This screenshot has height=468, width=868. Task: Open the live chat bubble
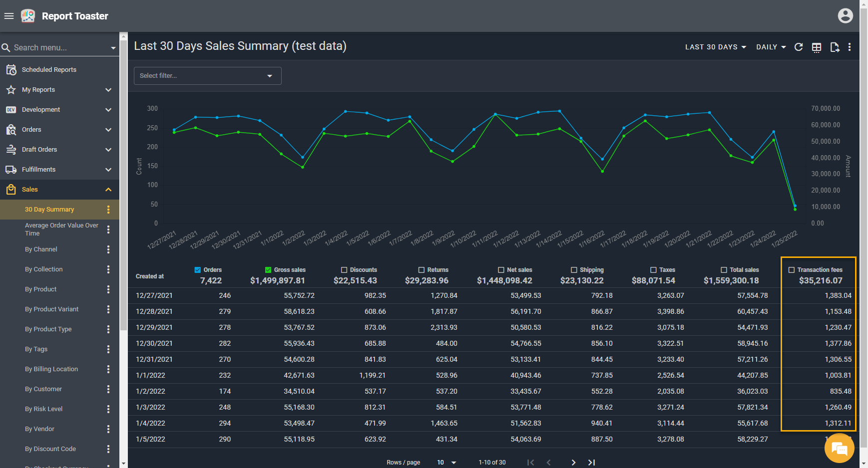coord(839,449)
